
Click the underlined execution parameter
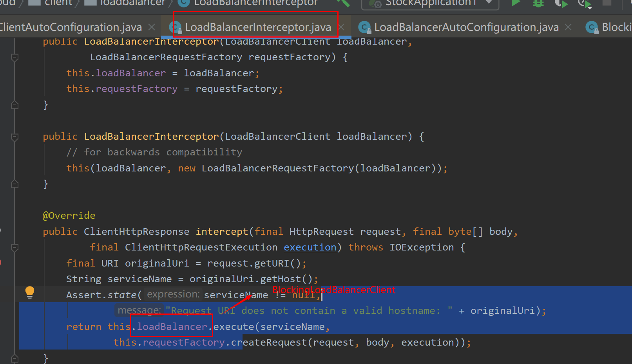pyautogui.click(x=310, y=247)
